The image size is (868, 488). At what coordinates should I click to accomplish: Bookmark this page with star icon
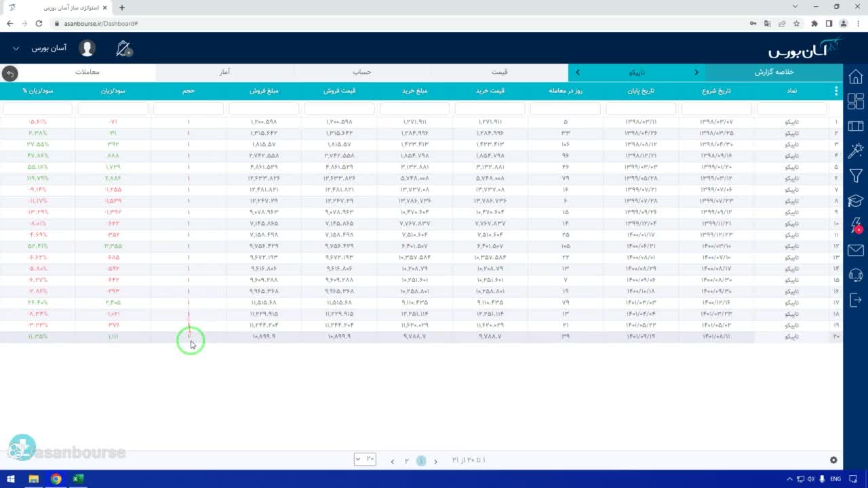797,24
